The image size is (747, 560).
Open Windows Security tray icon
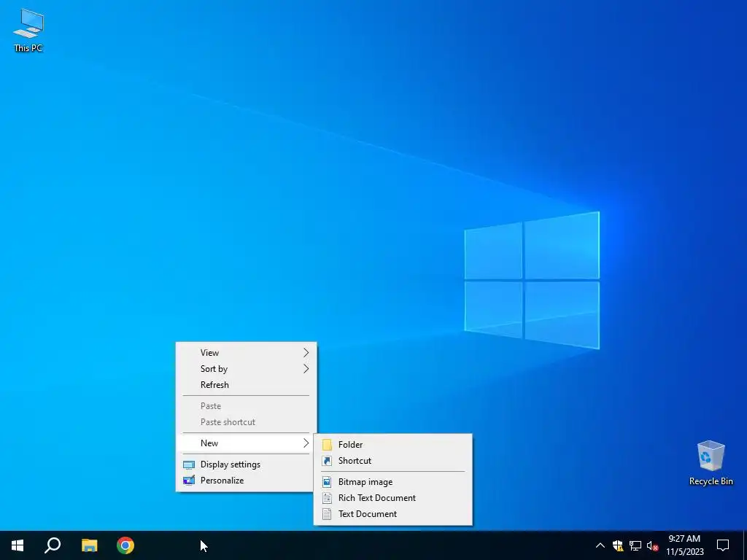pos(618,545)
